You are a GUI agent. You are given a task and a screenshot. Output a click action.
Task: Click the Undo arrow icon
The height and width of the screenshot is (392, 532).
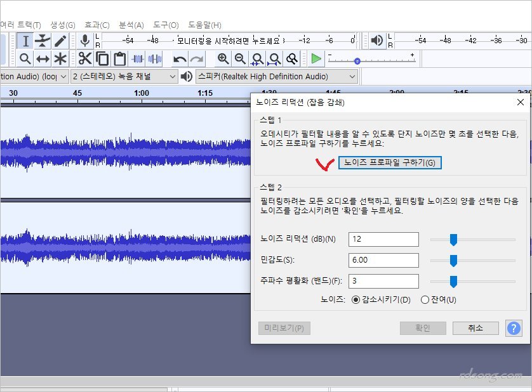180,59
